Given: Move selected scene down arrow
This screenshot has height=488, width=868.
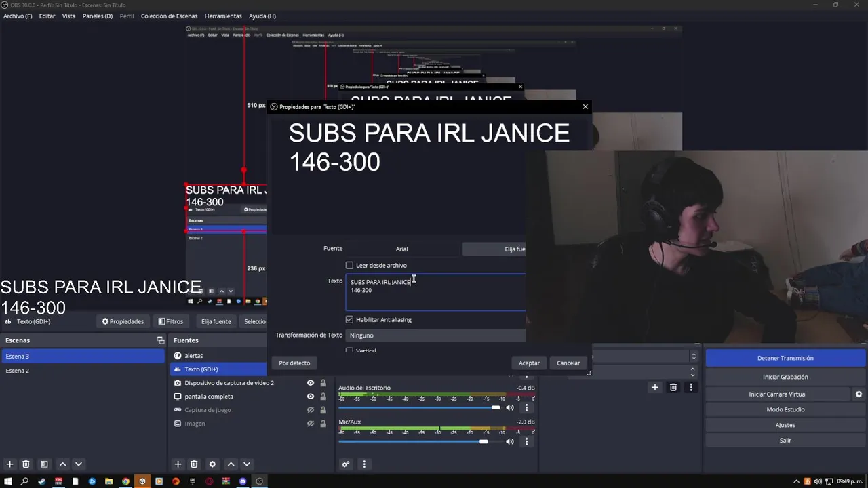Looking at the screenshot, I should tap(79, 464).
